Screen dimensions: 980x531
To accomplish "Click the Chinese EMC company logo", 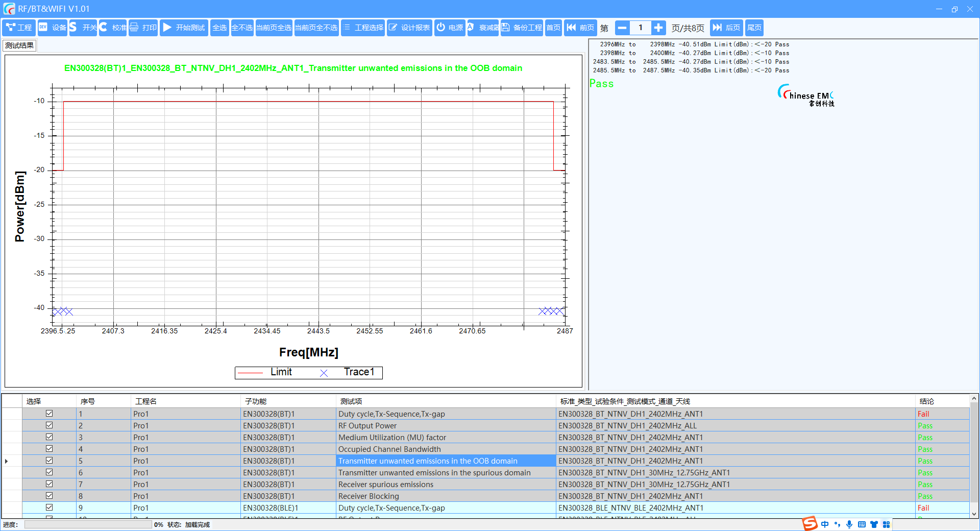I will tap(806, 95).
